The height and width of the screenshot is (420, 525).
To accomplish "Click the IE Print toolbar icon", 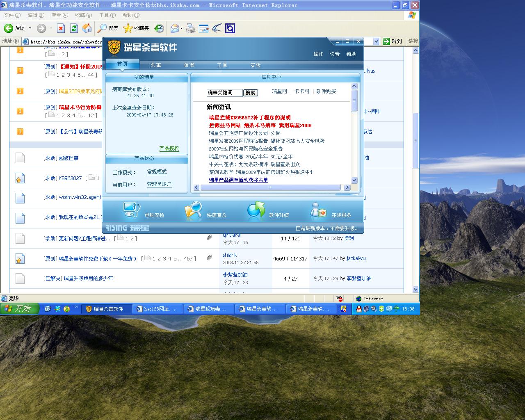I will [191, 28].
